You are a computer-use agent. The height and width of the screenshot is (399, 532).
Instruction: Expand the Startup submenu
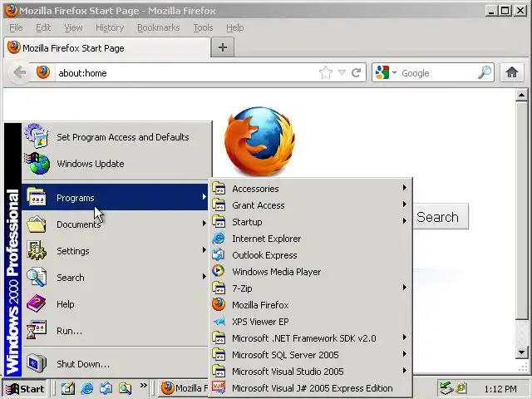click(x=310, y=222)
